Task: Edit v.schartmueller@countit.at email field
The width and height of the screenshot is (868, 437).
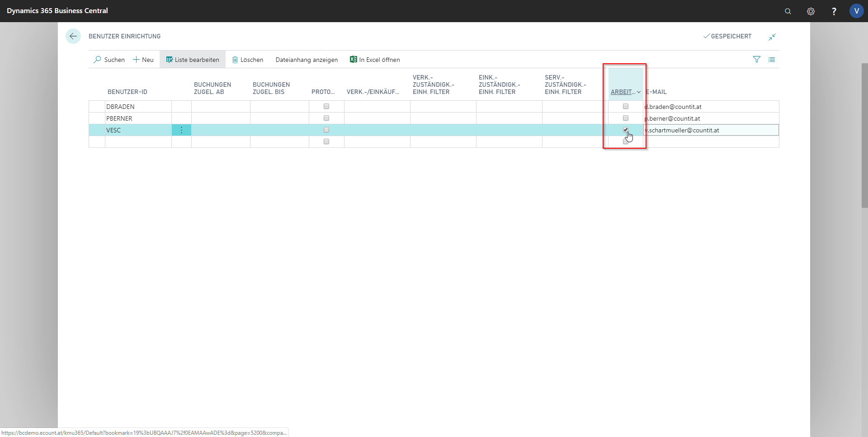Action: pos(711,130)
